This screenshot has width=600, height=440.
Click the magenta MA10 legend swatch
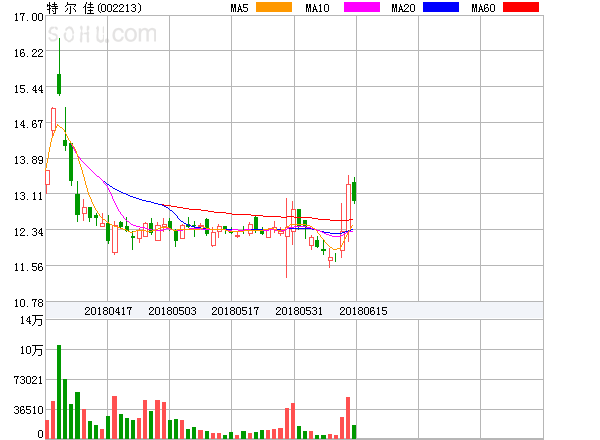(362, 7)
